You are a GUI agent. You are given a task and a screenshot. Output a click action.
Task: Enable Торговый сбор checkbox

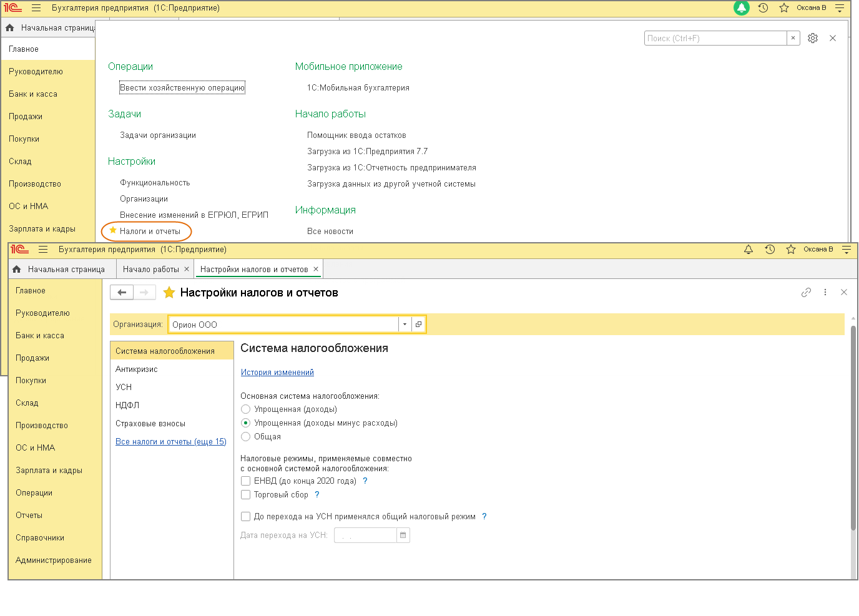pyautogui.click(x=246, y=495)
